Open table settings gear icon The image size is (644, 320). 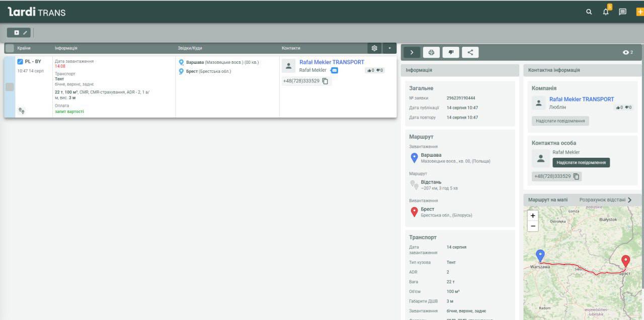[374, 48]
